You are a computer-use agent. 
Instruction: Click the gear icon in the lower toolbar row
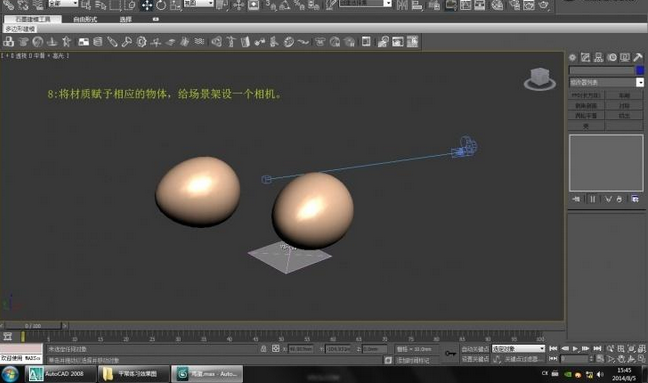point(141,42)
